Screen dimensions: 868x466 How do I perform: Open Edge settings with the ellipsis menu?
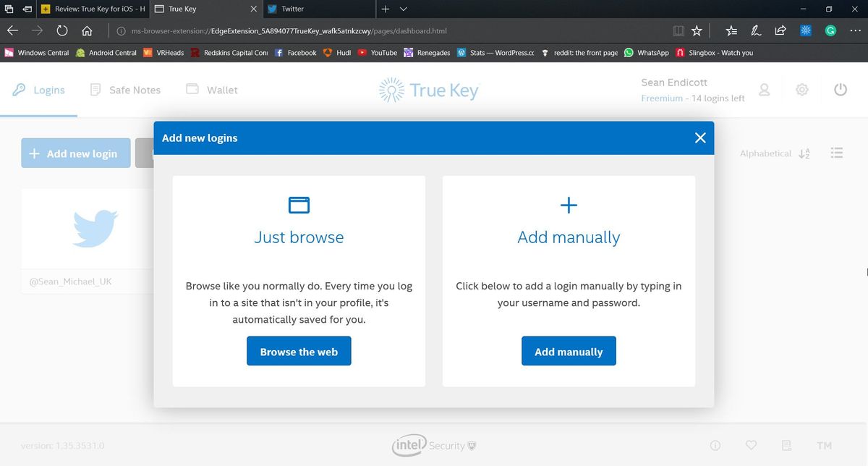click(x=854, y=31)
